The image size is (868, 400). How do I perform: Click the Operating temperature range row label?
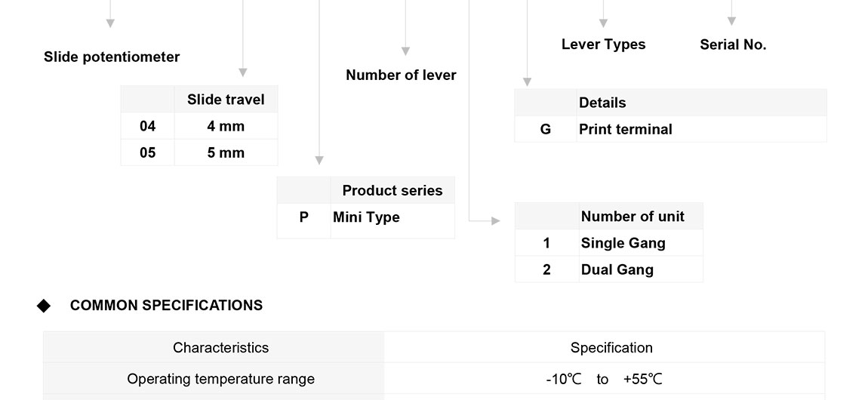(x=220, y=379)
